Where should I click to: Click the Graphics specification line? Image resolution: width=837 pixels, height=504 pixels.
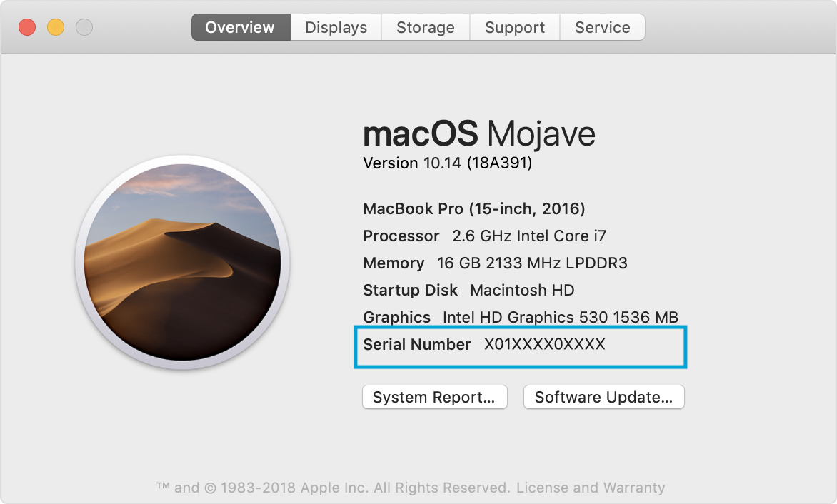pos(519,317)
